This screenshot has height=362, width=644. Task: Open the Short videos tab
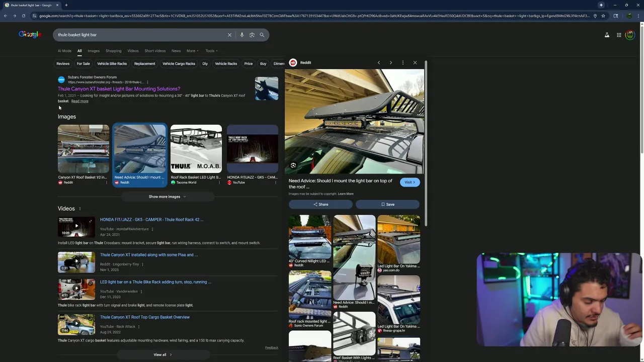pos(155,51)
